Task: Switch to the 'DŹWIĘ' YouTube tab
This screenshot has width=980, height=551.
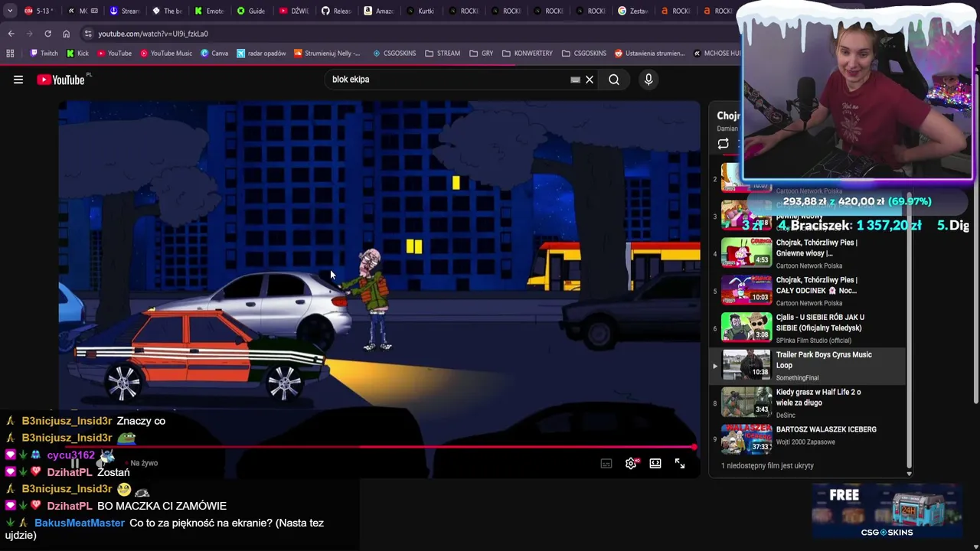Action: tap(294, 11)
